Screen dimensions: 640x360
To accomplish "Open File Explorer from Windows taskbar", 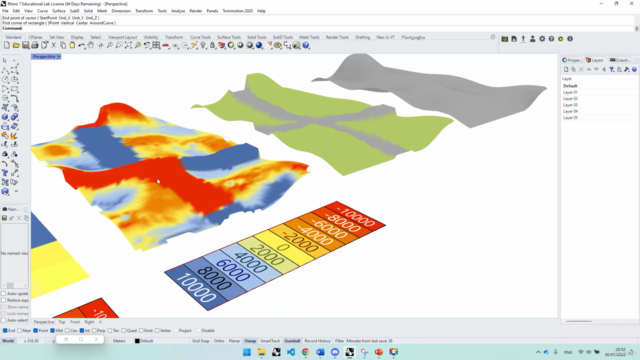I will pyautogui.click(x=262, y=352).
